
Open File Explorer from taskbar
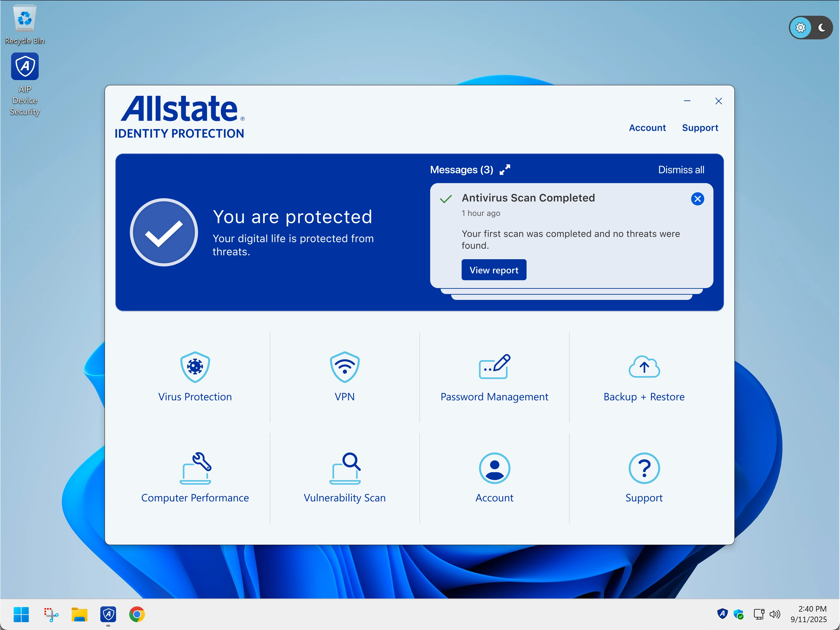coord(79,614)
